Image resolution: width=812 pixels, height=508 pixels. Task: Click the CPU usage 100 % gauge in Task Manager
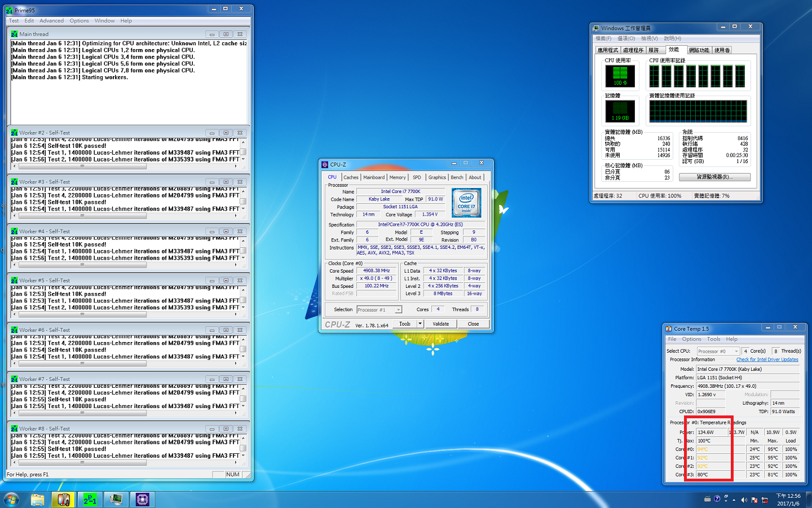[620, 76]
